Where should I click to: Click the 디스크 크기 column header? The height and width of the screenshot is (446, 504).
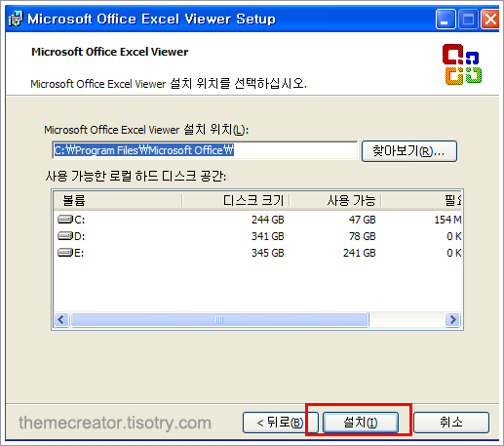[x=236, y=200]
